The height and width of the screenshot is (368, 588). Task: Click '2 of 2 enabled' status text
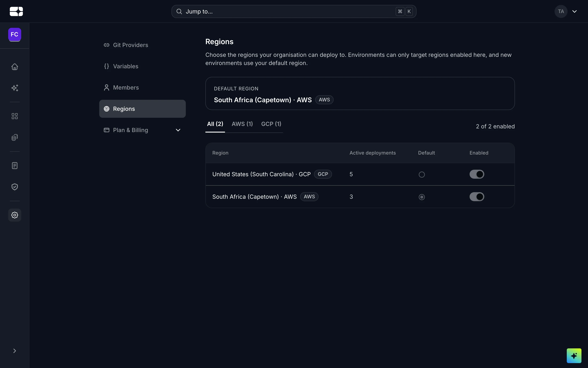click(x=495, y=126)
